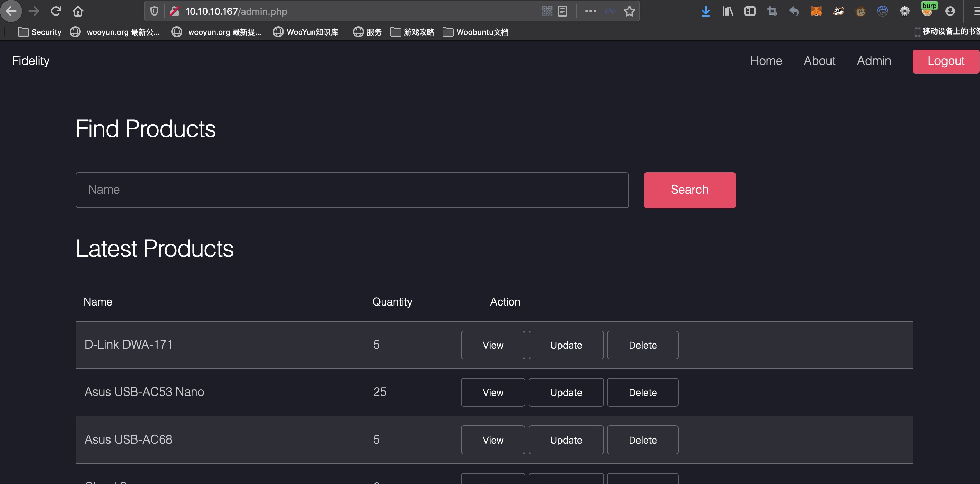Image resolution: width=980 pixels, height=484 pixels.
Task: Click Update for D-Link DWA-171
Action: click(566, 345)
